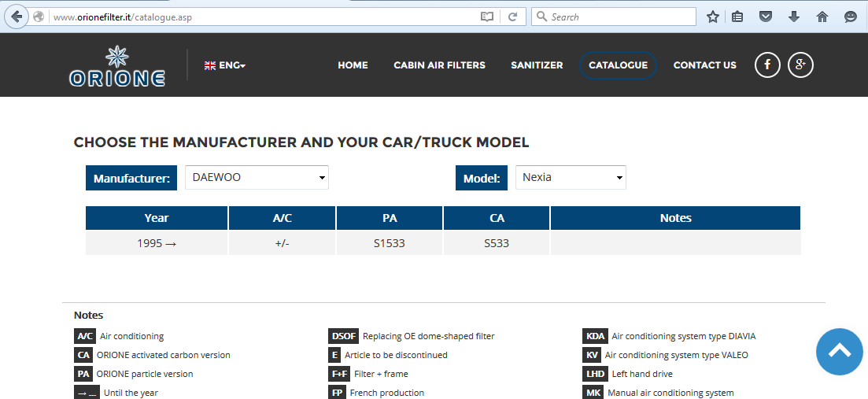Click the DSOF legend badge
Viewport: 868px width, 399px height.
click(343, 336)
